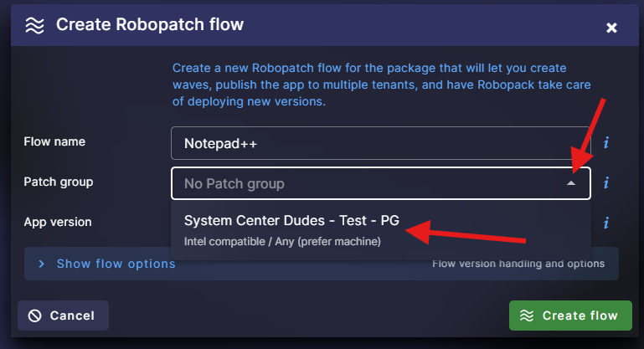
Task: Expand the chevron next to Show flow options
Action: (42, 264)
